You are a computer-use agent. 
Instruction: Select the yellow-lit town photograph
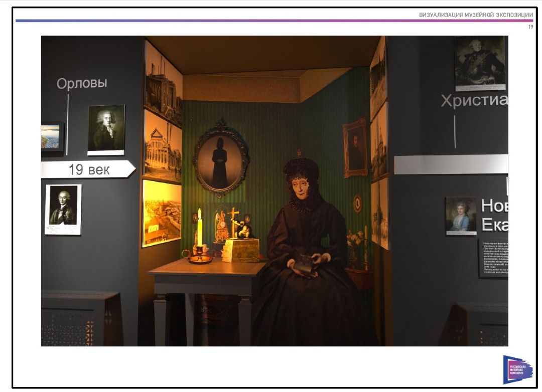click(162, 213)
